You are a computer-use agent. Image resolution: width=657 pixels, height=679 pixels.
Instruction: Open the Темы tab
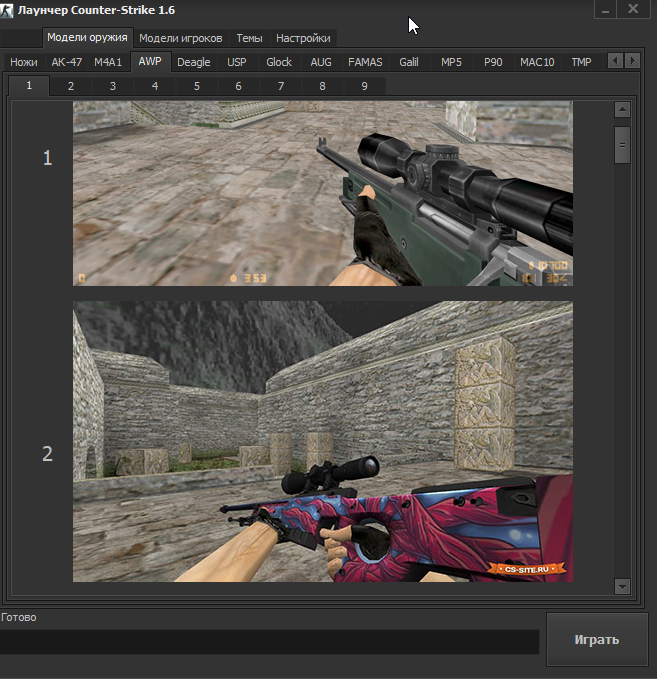pyautogui.click(x=249, y=39)
